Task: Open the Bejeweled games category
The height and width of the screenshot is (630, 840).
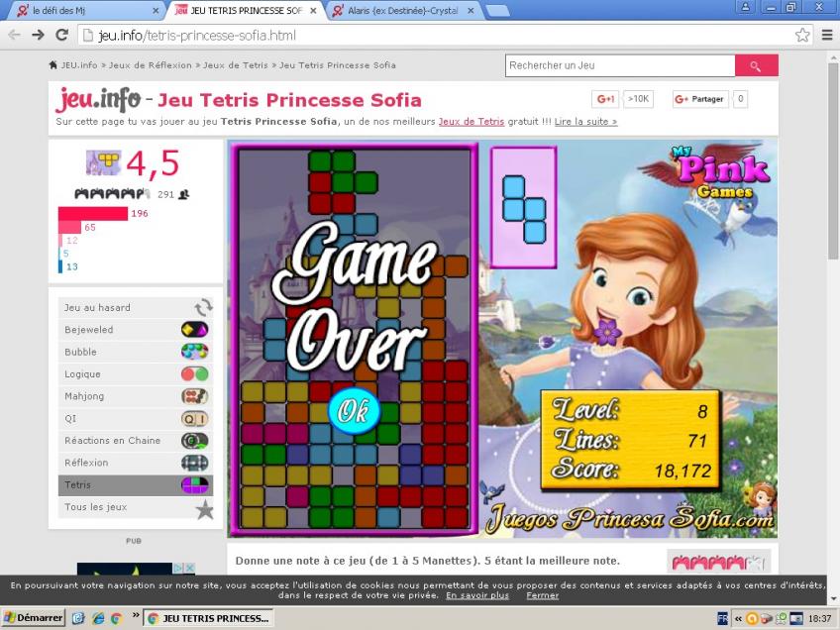Action: click(x=89, y=330)
